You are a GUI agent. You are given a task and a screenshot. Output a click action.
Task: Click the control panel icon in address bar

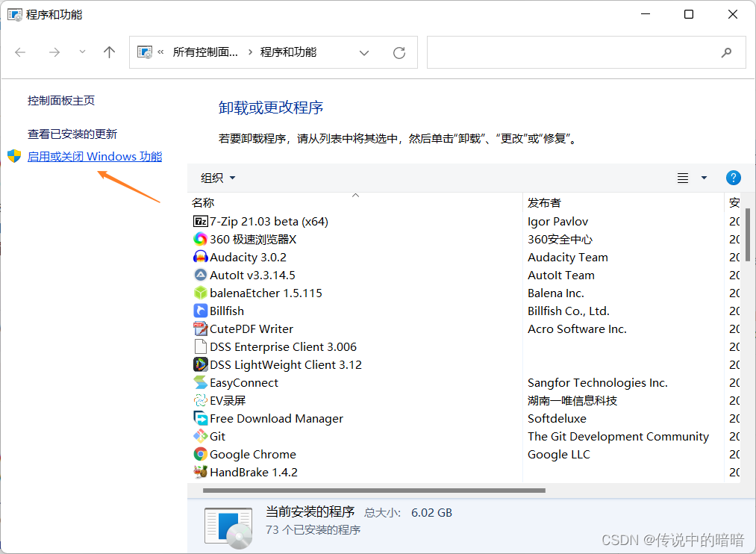tap(145, 52)
